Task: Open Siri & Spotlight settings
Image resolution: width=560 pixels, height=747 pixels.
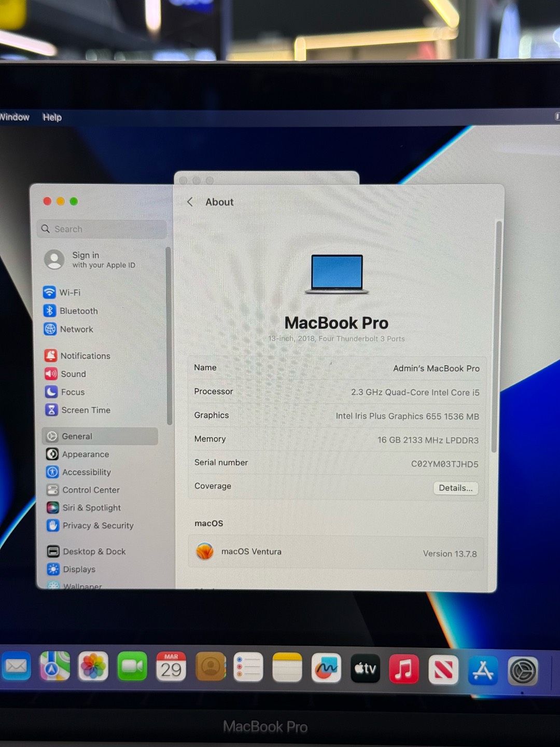Action: coord(84,507)
